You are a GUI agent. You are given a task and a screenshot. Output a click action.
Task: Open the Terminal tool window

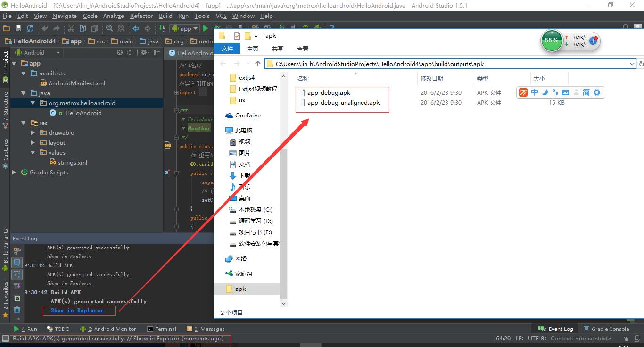tap(162, 329)
